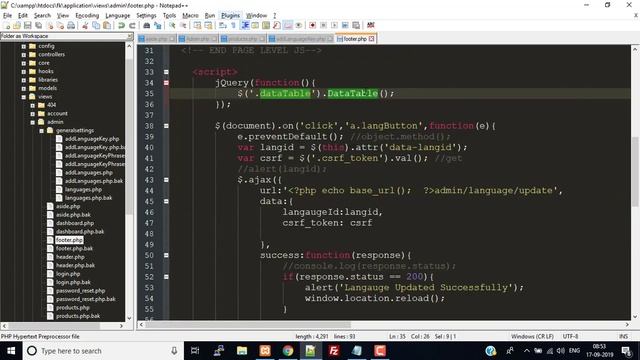Expand the controllers folder node

[24, 55]
